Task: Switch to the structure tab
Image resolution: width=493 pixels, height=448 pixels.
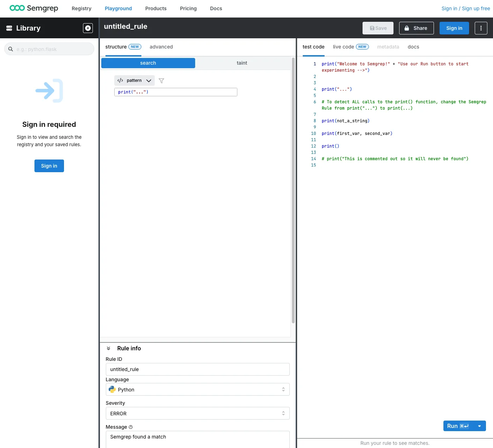Action: coord(123,47)
